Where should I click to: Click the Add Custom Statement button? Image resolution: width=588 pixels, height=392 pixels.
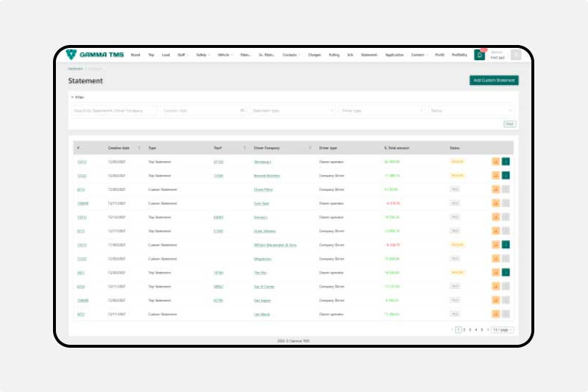pyautogui.click(x=494, y=80)
